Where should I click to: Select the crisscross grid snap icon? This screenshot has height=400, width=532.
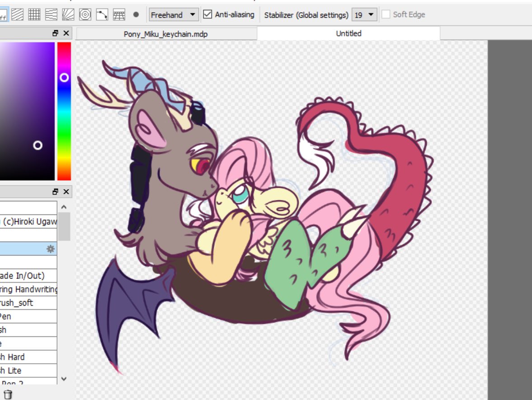tap(34, 14)
